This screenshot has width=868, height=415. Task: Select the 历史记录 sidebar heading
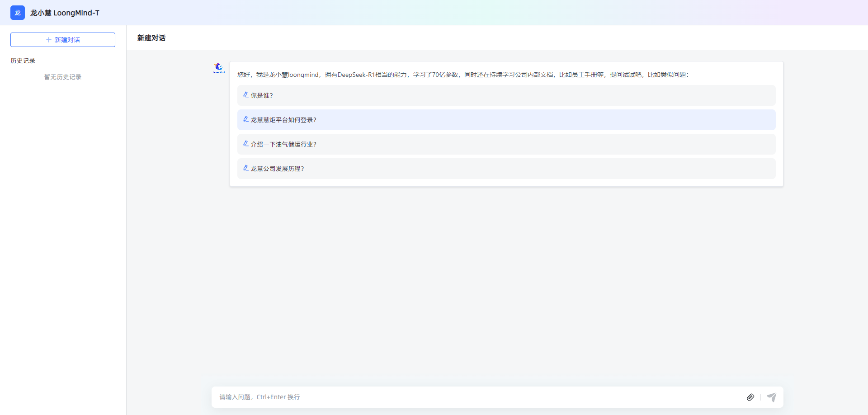(23, 61)
